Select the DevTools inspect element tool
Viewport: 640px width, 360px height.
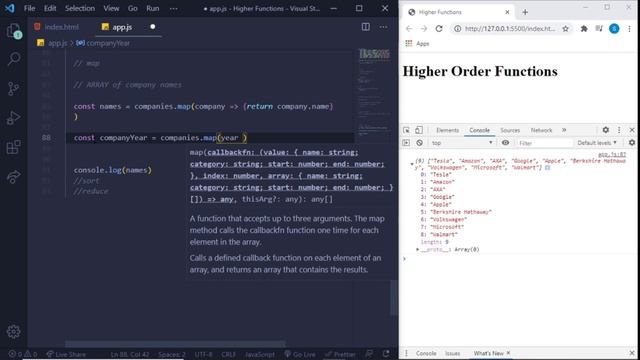click(406, 130)
